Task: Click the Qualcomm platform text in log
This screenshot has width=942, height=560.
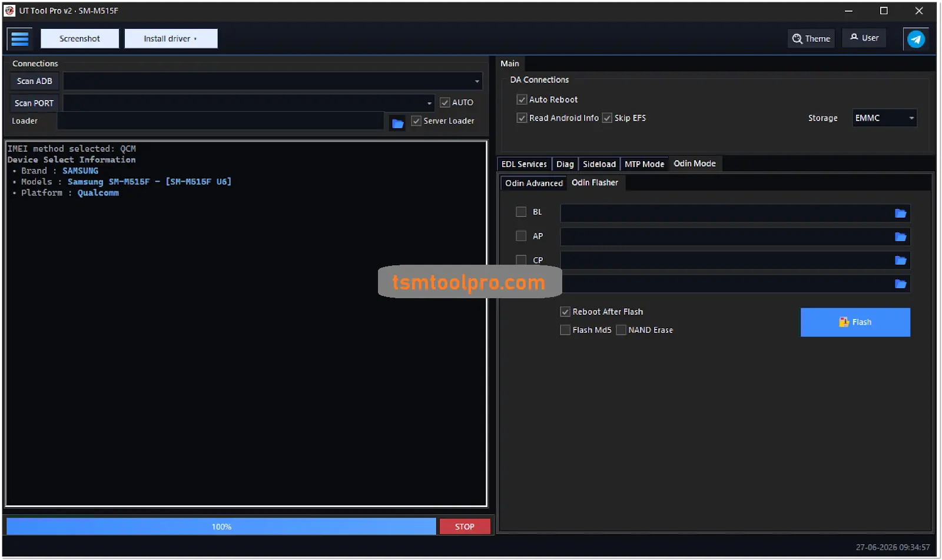Action: point(98,193)
